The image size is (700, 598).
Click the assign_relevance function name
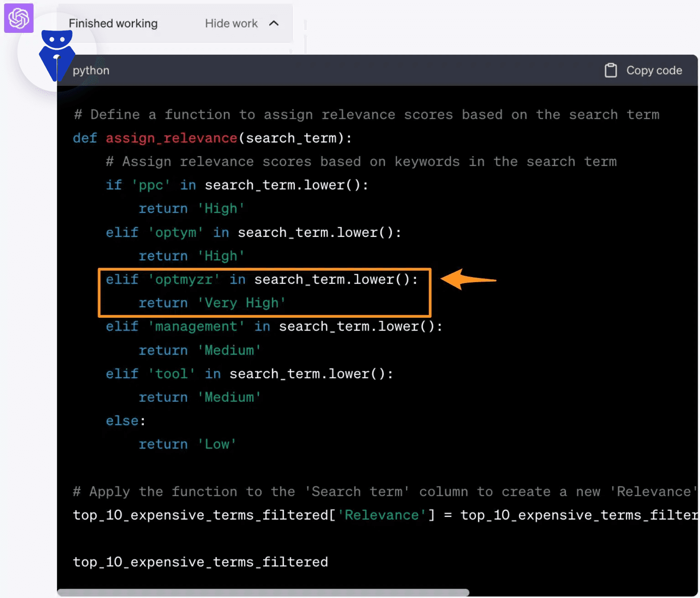pyautogui.click(x=171, y=138)
